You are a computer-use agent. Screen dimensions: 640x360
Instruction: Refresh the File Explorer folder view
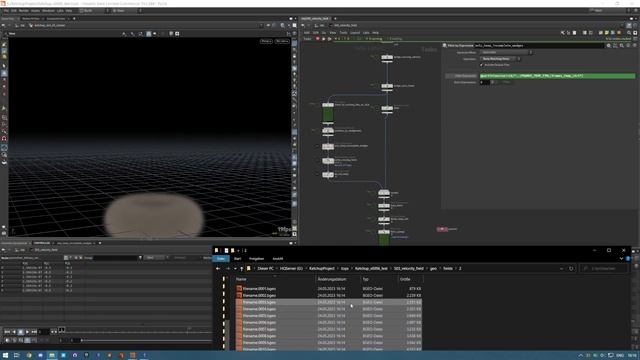(571, 269)
